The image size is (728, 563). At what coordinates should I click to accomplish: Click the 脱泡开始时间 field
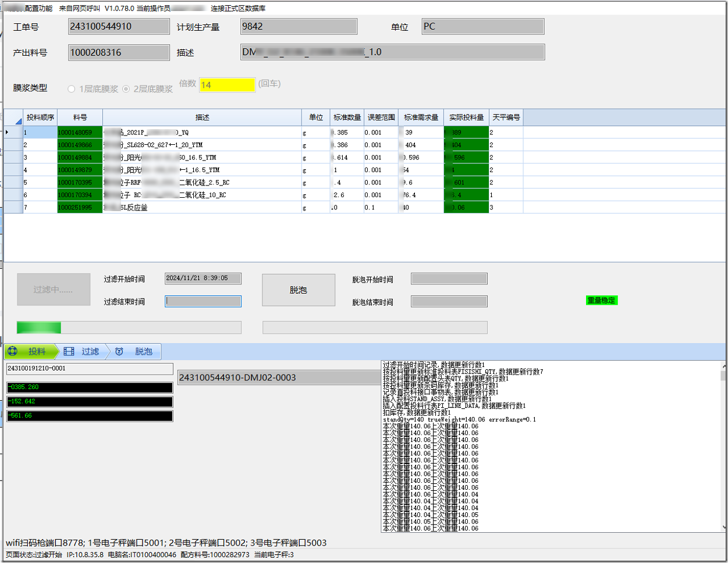(x=449, y=279)
